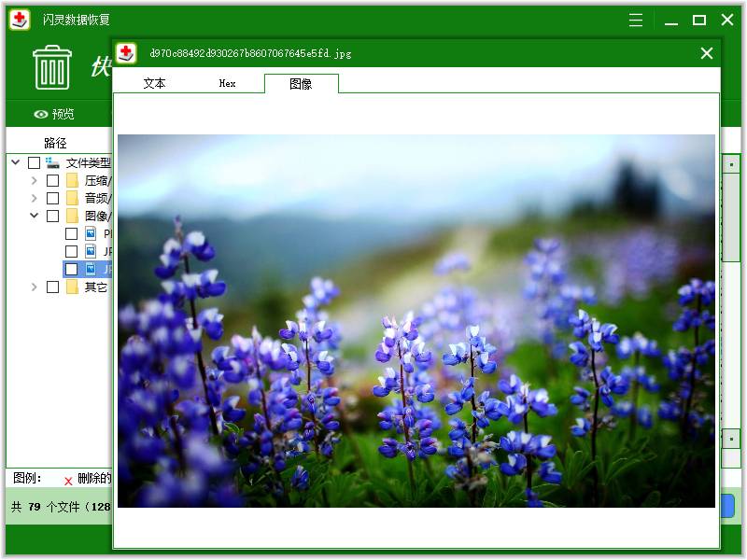The height and width of the screenshot is (560, 747).
Task: Click the preview dialog's red cross logo
Action: tap(126, 53)
